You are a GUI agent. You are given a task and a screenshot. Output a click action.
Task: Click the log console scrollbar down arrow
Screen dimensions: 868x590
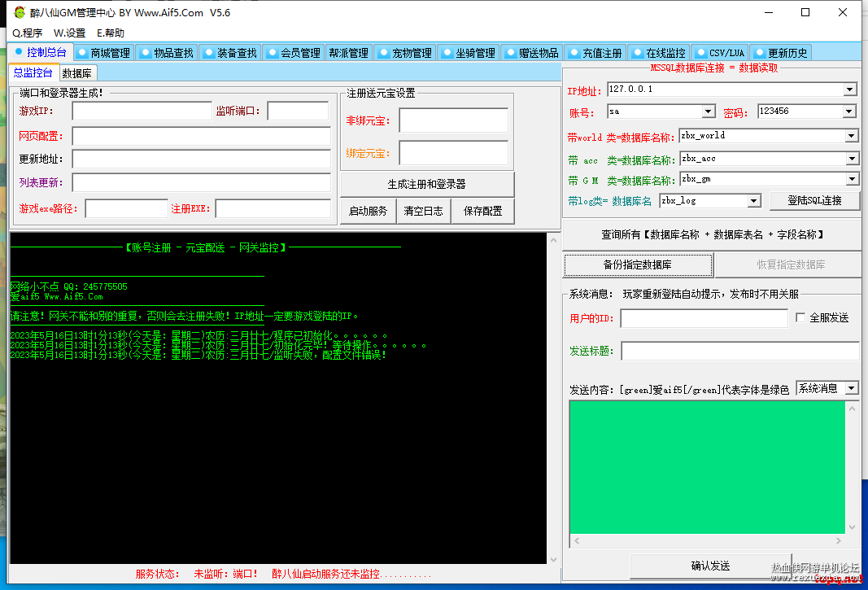553,560
